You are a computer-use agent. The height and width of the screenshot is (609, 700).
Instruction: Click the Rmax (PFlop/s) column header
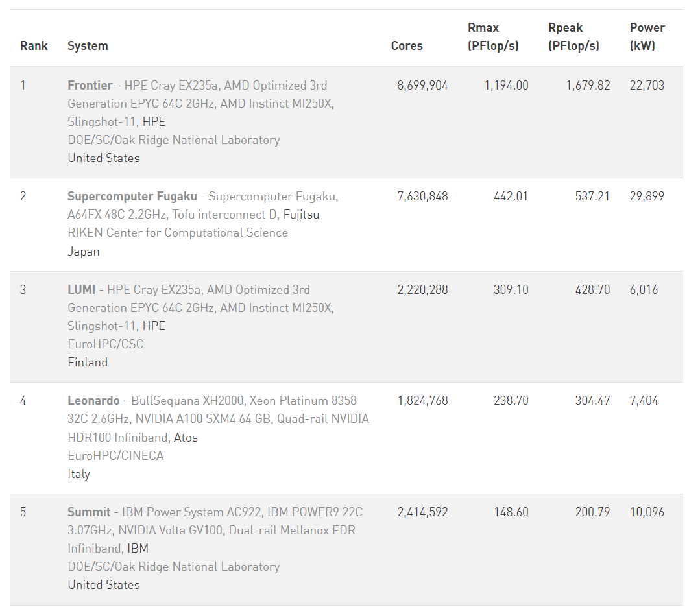(x=493, y=36)
